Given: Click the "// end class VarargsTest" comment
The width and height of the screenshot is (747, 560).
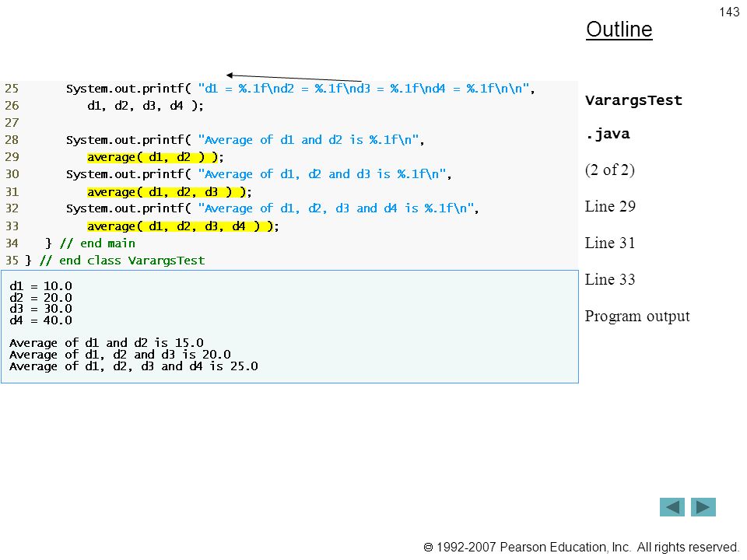Looking at the screenshot, I should 122,261.
